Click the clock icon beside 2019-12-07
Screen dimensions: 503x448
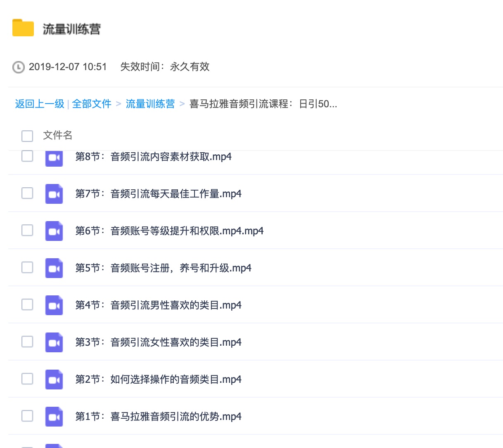(x=19, y=67)
